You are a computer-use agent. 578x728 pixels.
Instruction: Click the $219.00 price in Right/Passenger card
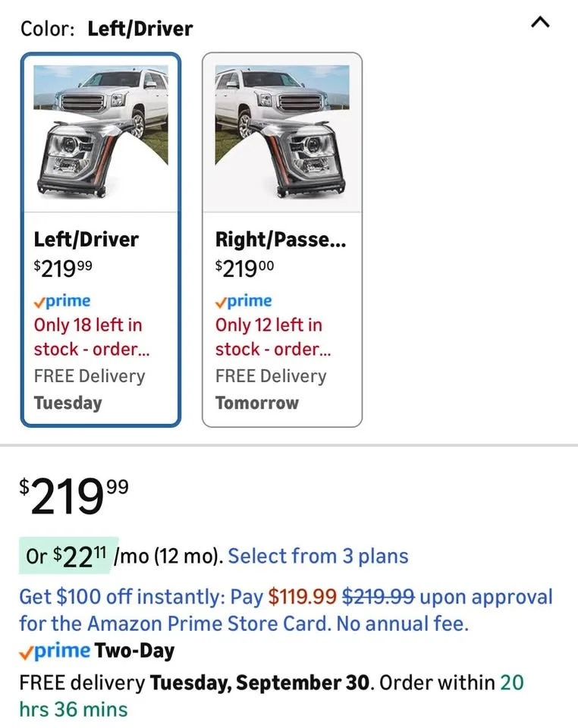pyautogui.click(x=245, y=268)
